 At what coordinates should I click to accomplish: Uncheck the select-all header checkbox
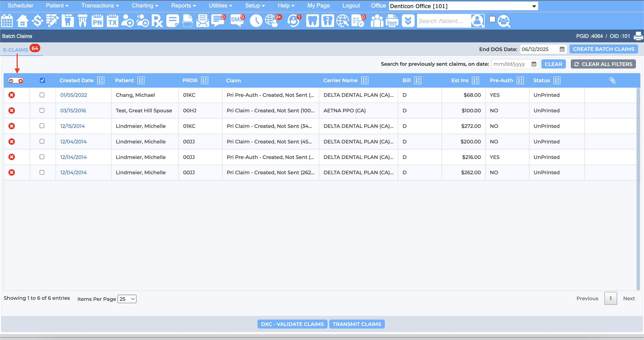click(42, 80)
